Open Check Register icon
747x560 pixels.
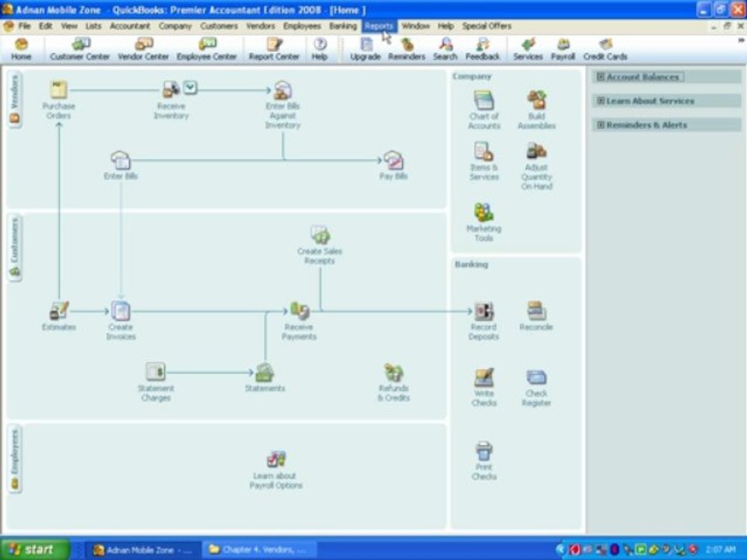click(x=536, y=377)
